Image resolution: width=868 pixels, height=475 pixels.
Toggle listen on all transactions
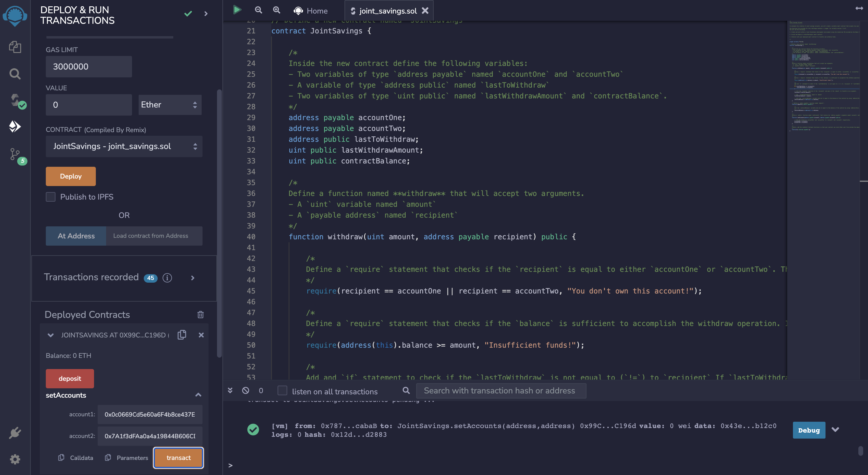282,390
